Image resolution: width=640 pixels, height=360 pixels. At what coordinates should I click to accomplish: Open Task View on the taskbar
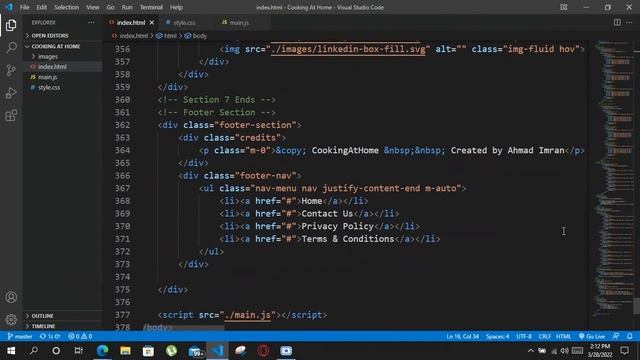[x=78, y=351]
